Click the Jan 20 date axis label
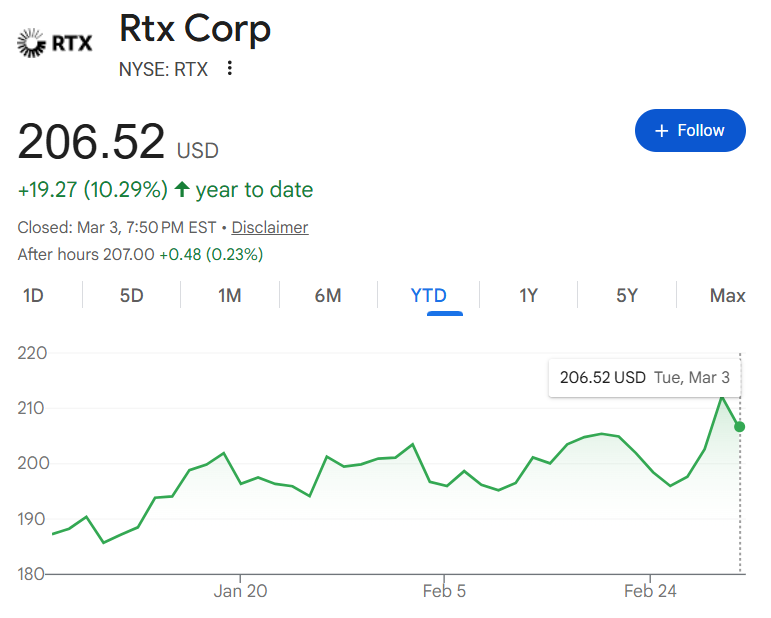Screen dimensions: 771x618 click(x=242, y=591)
